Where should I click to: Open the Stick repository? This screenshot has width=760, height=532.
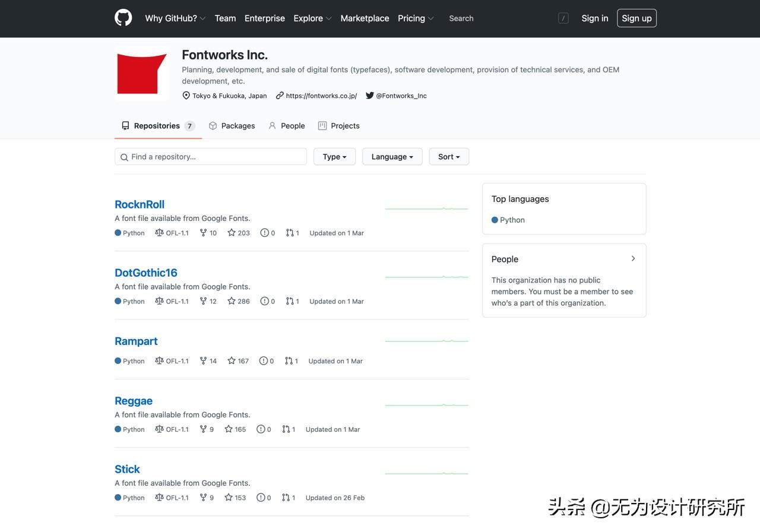(x=127, y=469)
